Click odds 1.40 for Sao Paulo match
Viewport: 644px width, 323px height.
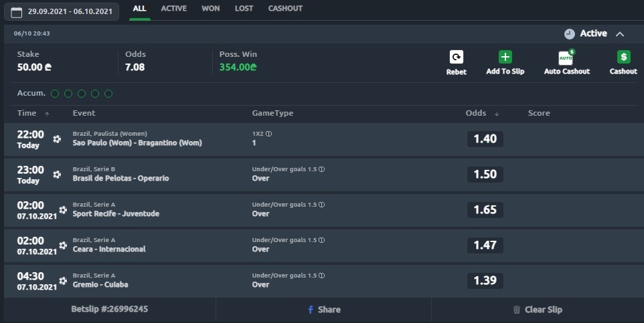tap(485, 139)
